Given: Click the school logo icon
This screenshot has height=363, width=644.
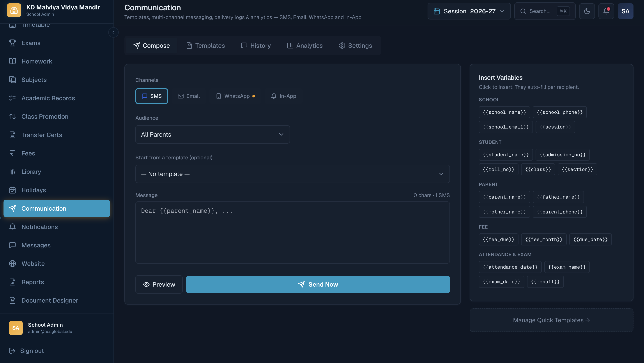Looking at the screenshot, I should (x=14, y=11).
